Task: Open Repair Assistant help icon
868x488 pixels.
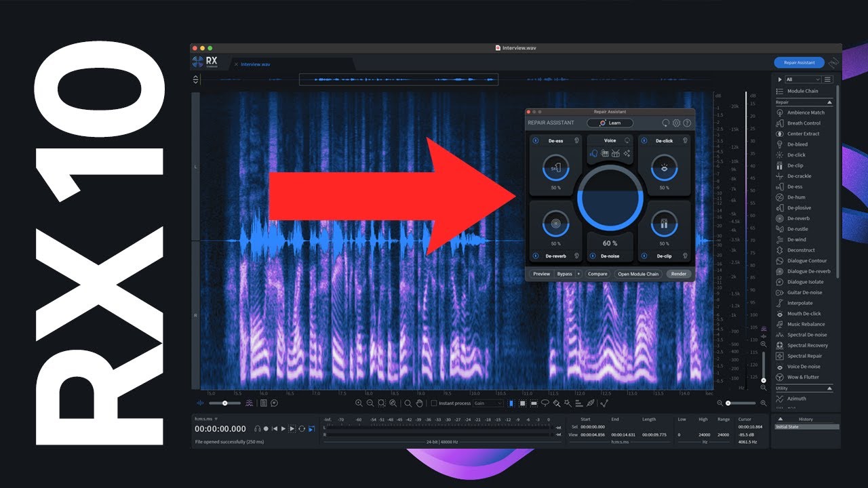Action: pyautogui.click(x=687, y=123)
